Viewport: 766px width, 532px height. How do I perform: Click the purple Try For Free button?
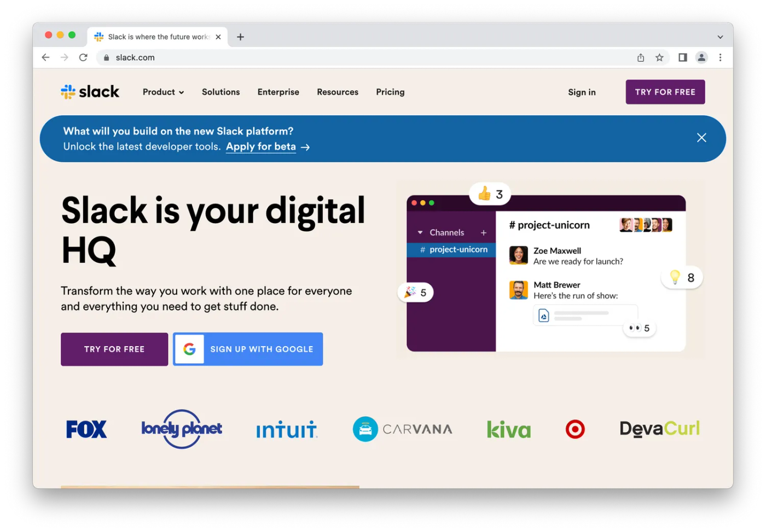[114, 349]
